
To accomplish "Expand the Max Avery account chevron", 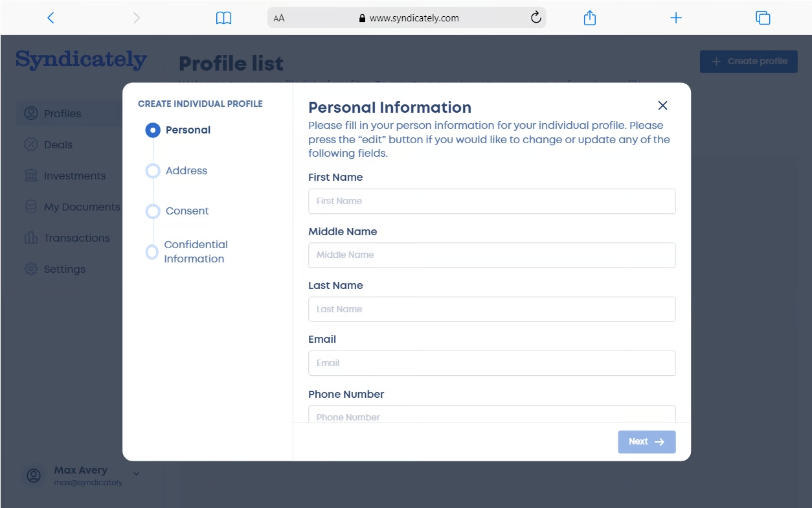I will click(136, 474).
